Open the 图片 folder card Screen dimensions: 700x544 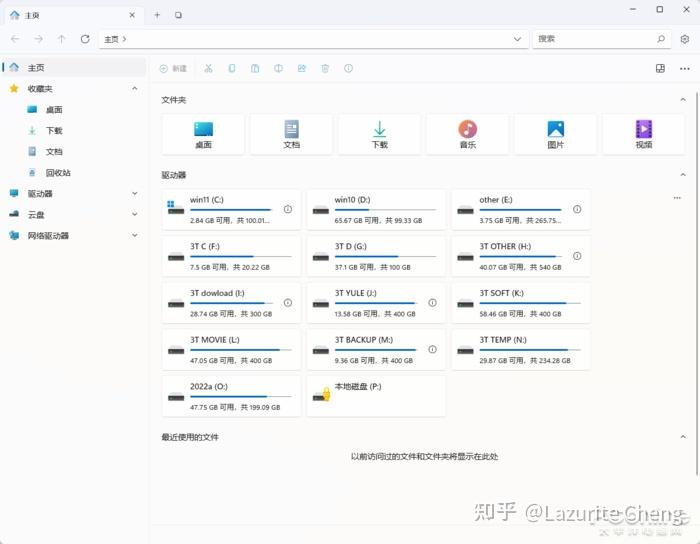click(x=555, y=134)
